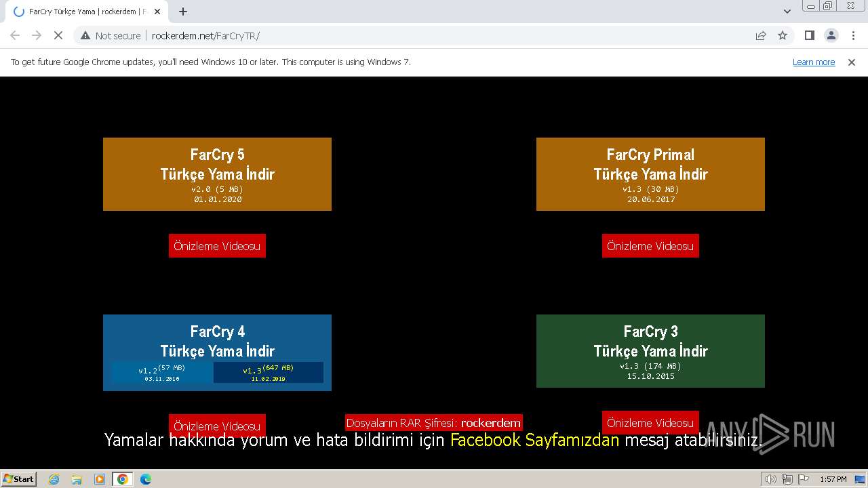Screen dimensions: 868x488
Task: Expand the tab search chevron
Action: point(787,12)
